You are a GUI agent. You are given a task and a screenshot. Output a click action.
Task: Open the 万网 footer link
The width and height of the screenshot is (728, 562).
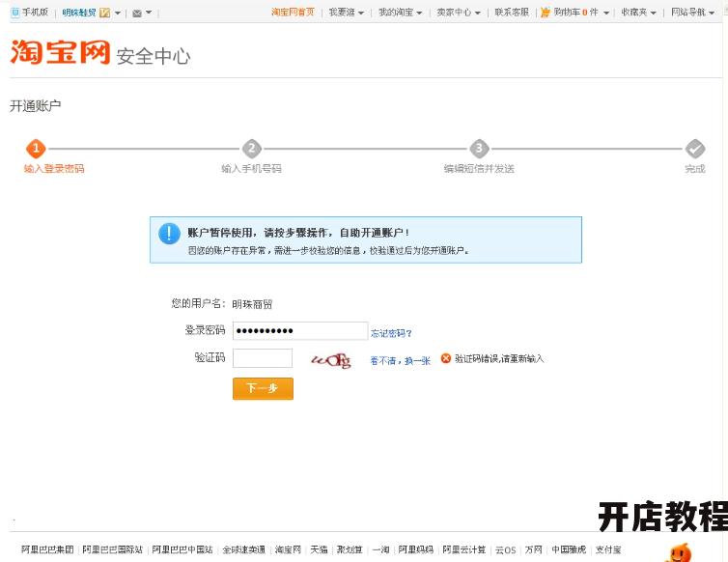point(534,549)
